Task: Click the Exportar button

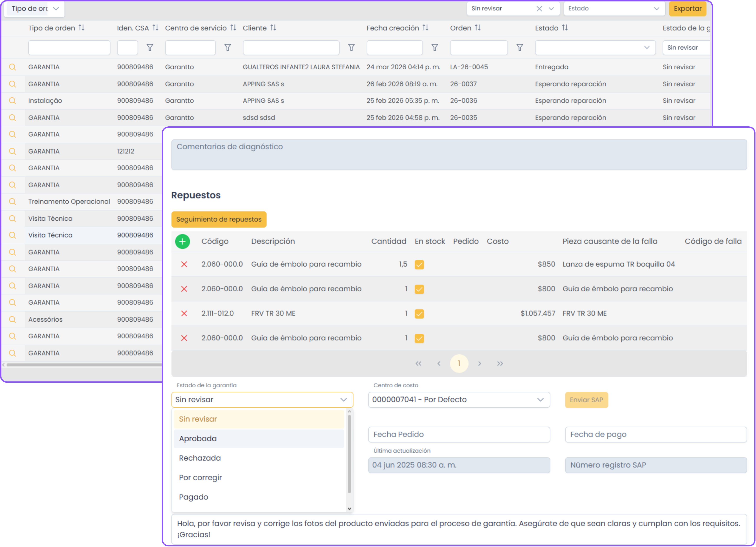Action: tap(687, 9)
